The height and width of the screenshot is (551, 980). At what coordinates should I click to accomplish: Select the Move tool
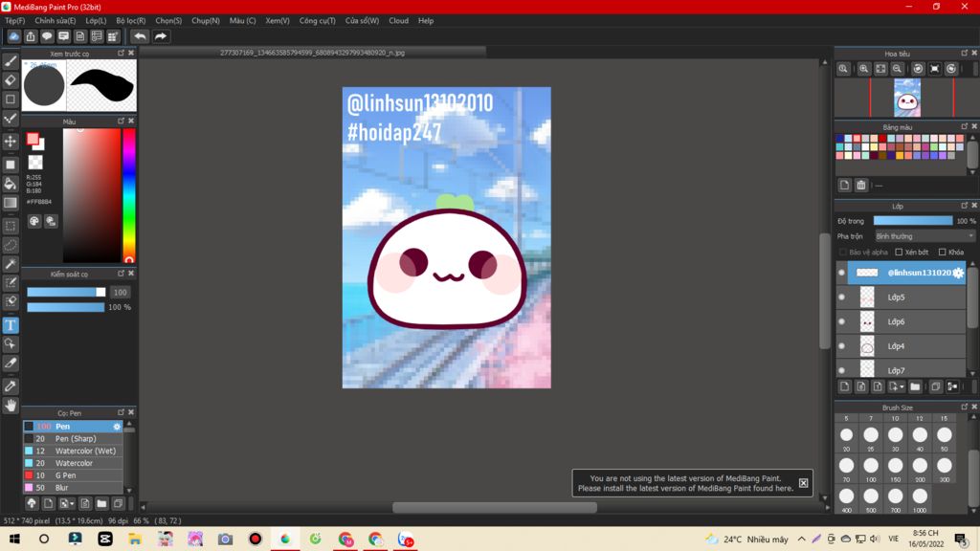(x=11, y=142)
